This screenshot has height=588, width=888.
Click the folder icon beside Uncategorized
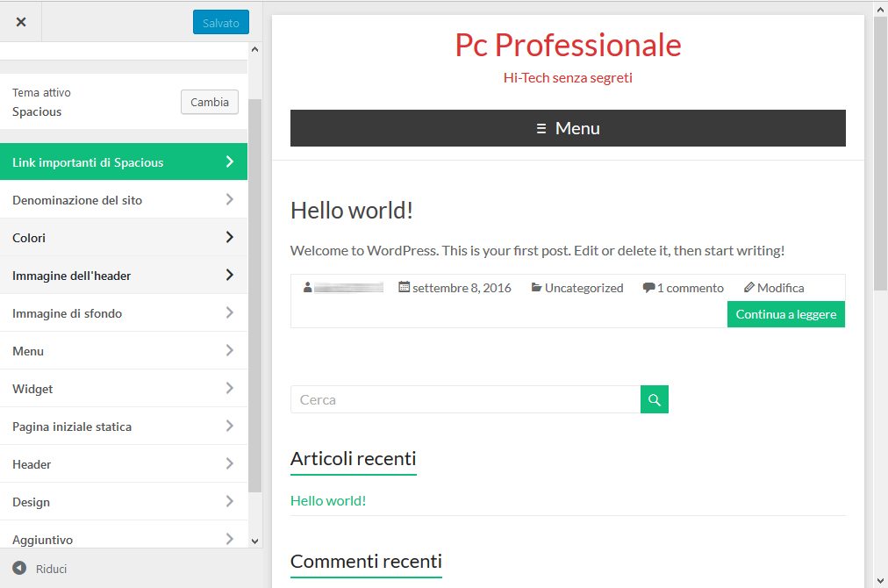click(535, 287)
